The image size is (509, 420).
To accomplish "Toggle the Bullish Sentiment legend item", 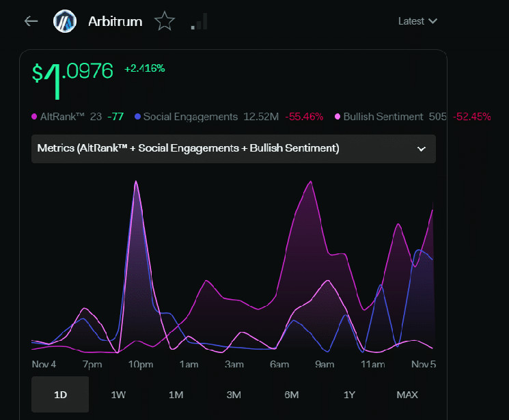I will pos(383,117).
